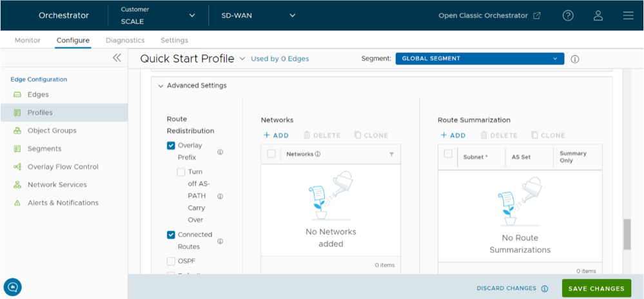Click the Networks column filter icon
The height and width of the screenshot is (299, 644).
click(391, 154)
